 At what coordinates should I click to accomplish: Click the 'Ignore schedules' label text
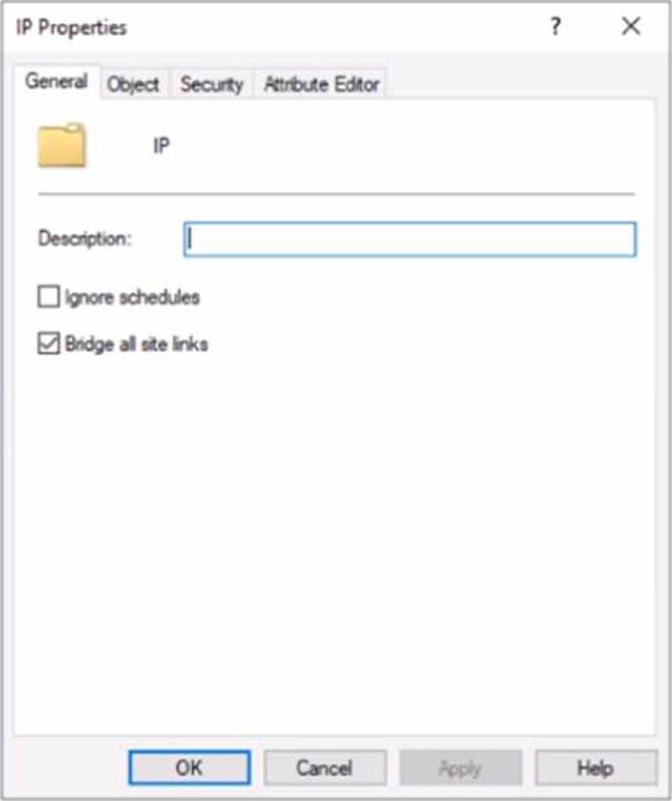pos(132,298)
